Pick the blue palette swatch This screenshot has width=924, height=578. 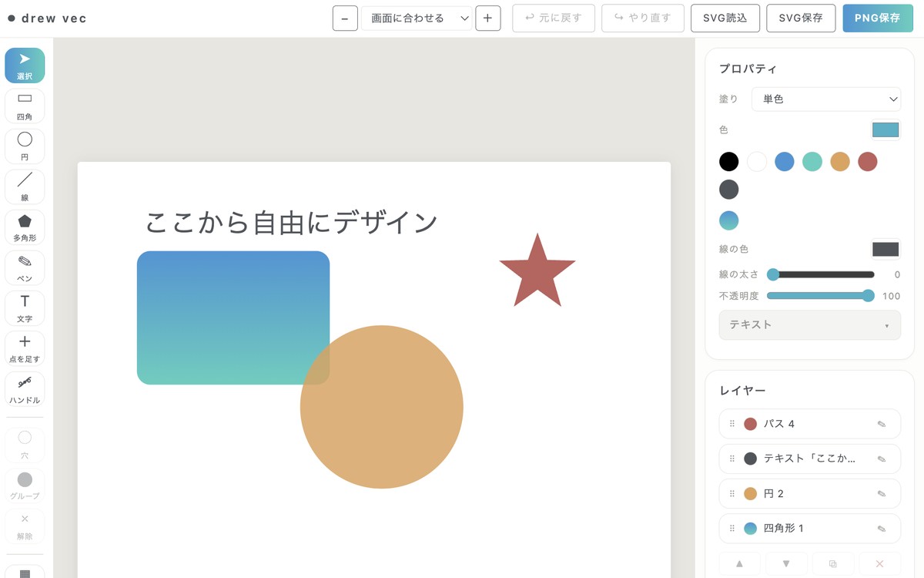pos(785,162)
